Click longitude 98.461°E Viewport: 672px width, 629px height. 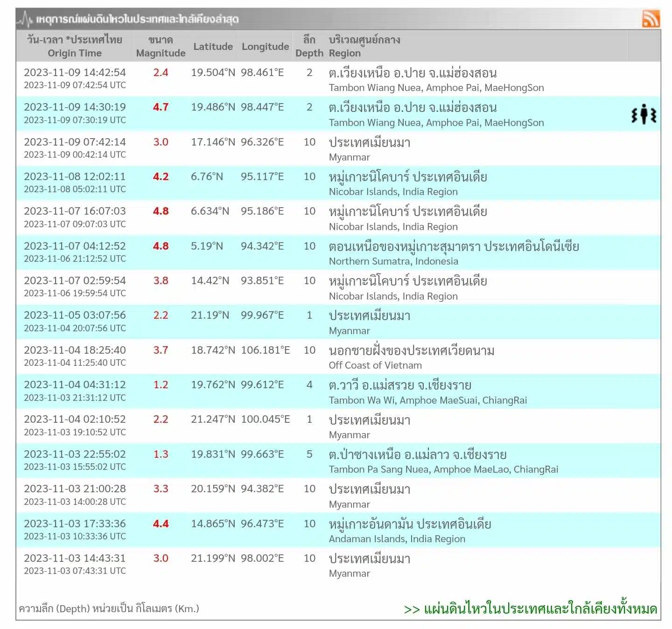262,72
